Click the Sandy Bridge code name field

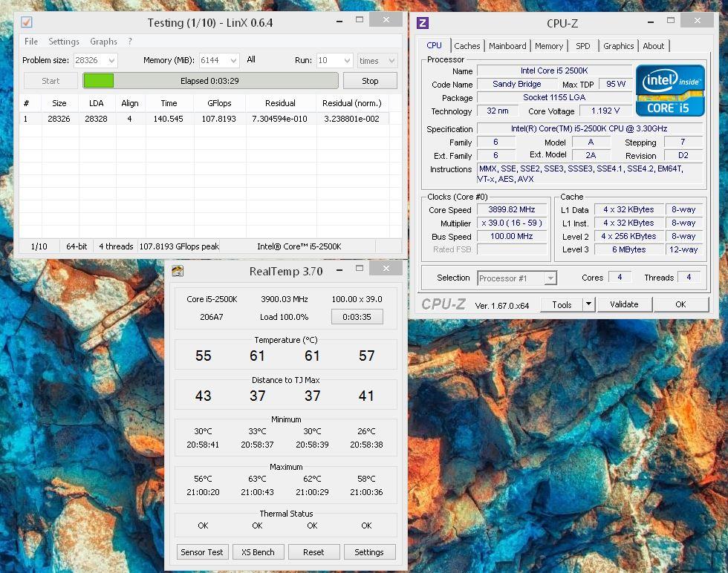pos(517,84)
